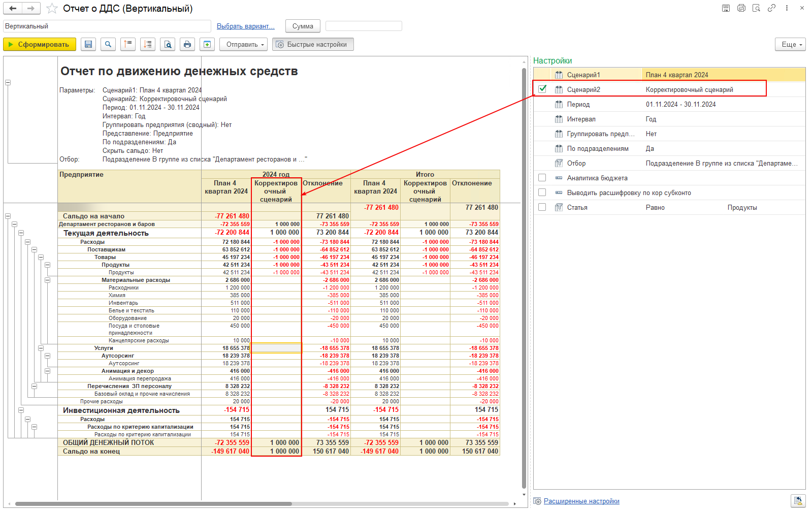Get link with the chain icon
The width and height of the screenshot is (812, 512).
(x=772, y=8)
